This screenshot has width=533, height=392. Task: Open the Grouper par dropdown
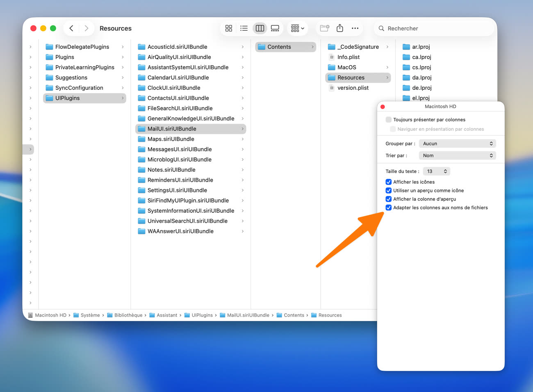coord(457,144)
